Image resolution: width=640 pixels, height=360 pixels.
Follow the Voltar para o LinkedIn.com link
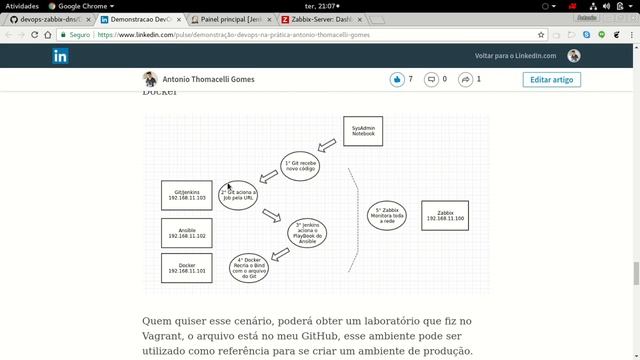515,56
